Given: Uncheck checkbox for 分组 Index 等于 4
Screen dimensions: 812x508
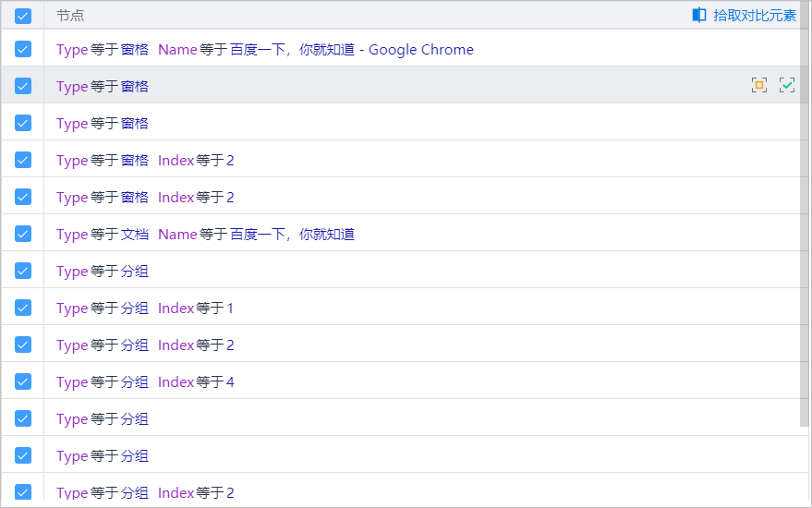Looking at the screenshot, I should [23, 381].
